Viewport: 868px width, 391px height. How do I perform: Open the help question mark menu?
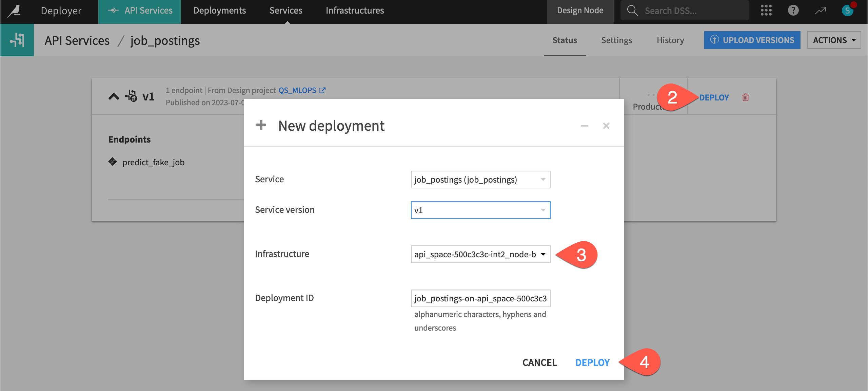(793, 11)
